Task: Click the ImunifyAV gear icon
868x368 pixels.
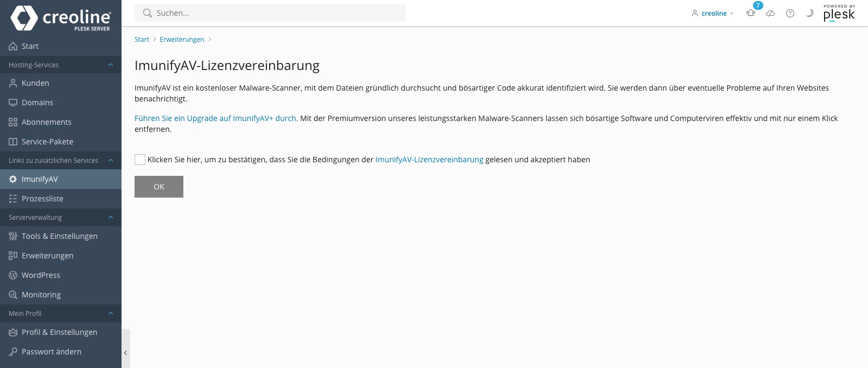Action: (13, 179)
